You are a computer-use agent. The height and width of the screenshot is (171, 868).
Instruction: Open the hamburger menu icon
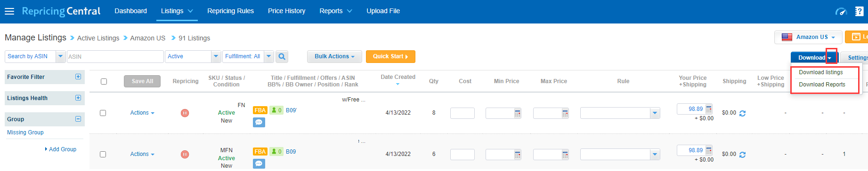pos(9,11)
